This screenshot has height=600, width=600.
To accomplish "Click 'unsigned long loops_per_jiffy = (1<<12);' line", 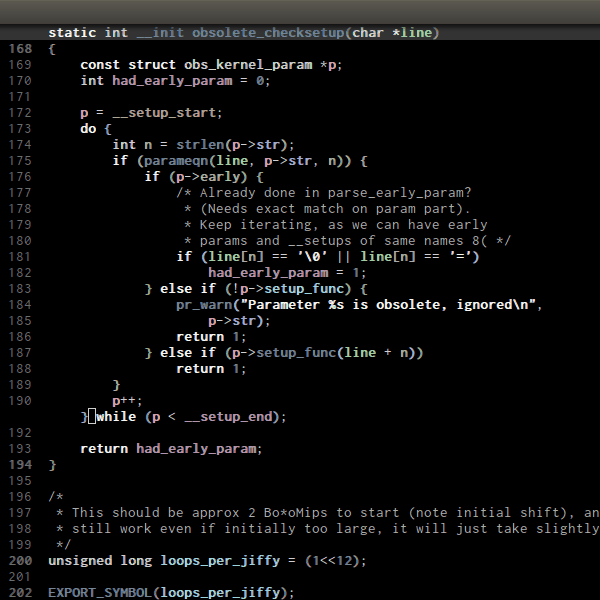I will point(207,561).
